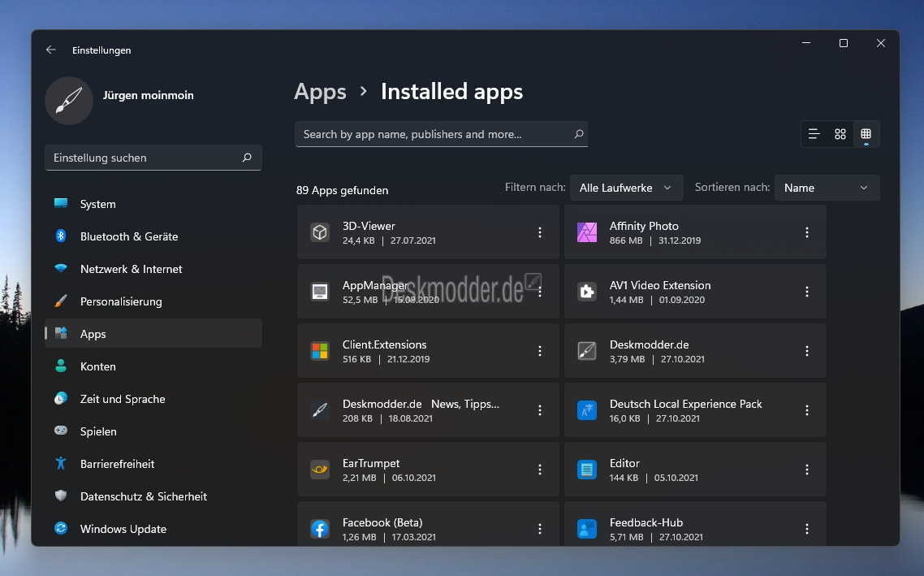The image size is (924, 576).
Task: Click the Editor app icon
Action: pos(587,470)
